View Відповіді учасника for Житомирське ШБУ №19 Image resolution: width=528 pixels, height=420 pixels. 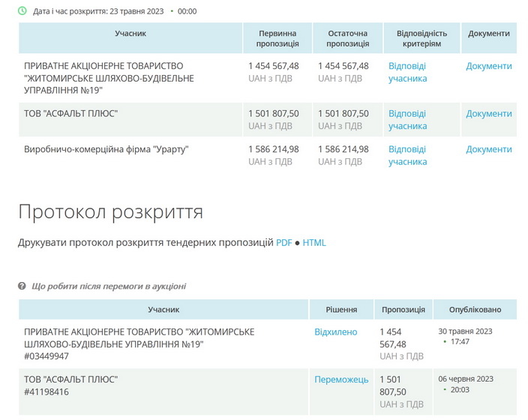point(407,72)
